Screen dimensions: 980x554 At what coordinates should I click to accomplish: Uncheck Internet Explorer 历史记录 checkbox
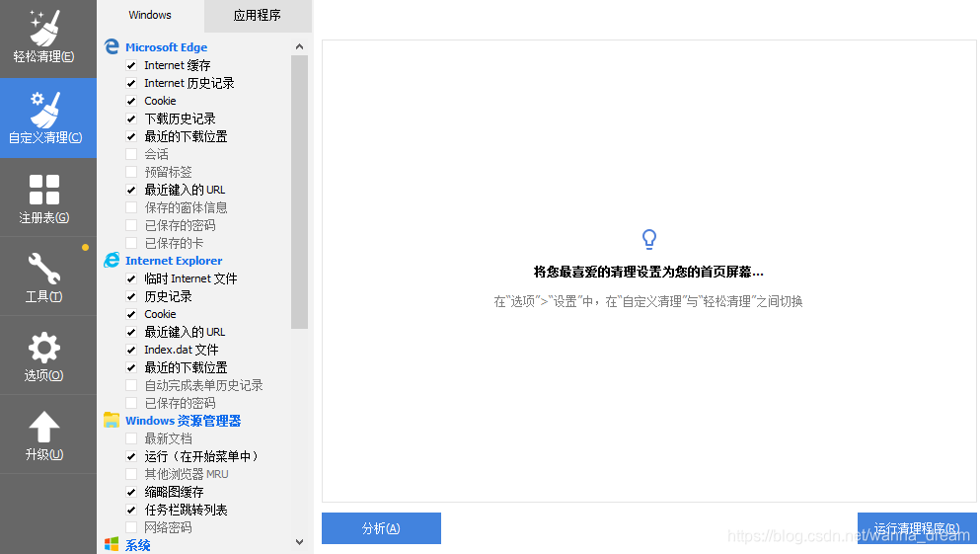click(x=131, y=296)
